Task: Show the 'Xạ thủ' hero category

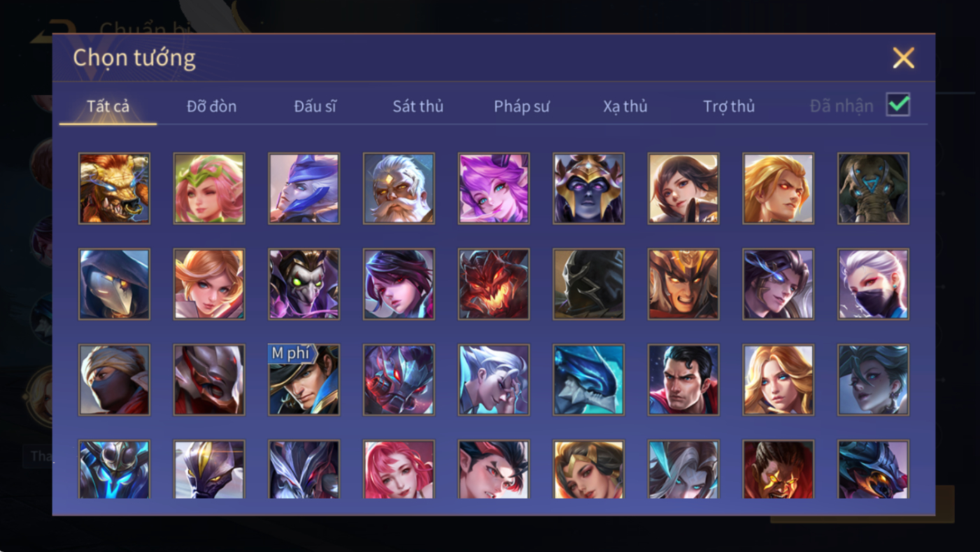Action: [625, 106]
